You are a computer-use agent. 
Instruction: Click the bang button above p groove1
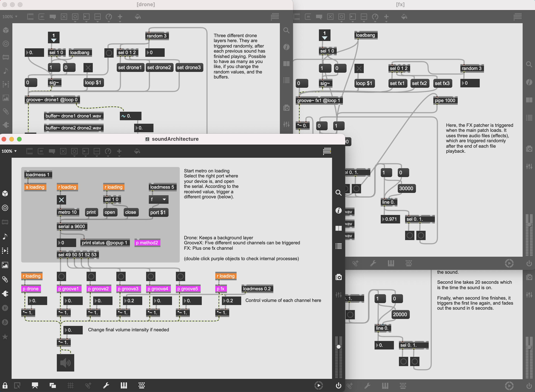point(61,276)
